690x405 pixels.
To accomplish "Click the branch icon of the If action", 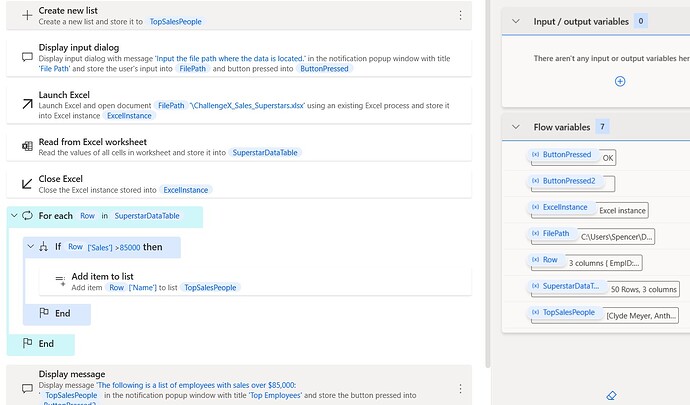I will 43,247.
